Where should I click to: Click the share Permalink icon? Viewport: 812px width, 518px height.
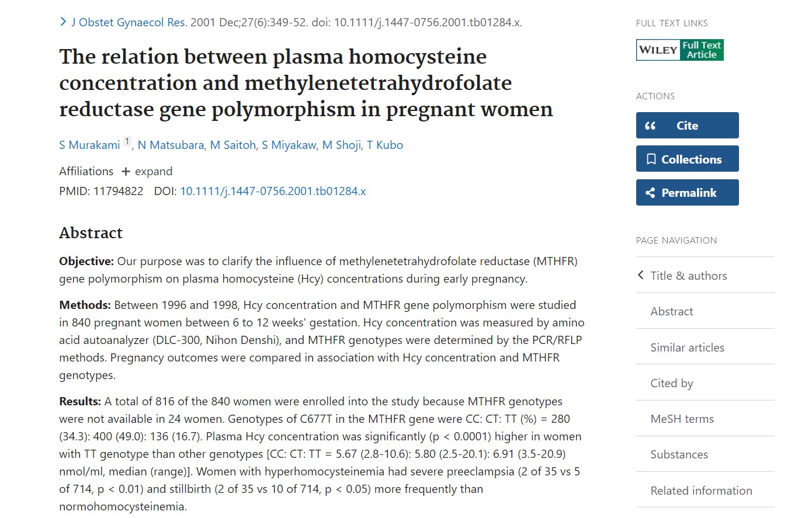(650, 193)
